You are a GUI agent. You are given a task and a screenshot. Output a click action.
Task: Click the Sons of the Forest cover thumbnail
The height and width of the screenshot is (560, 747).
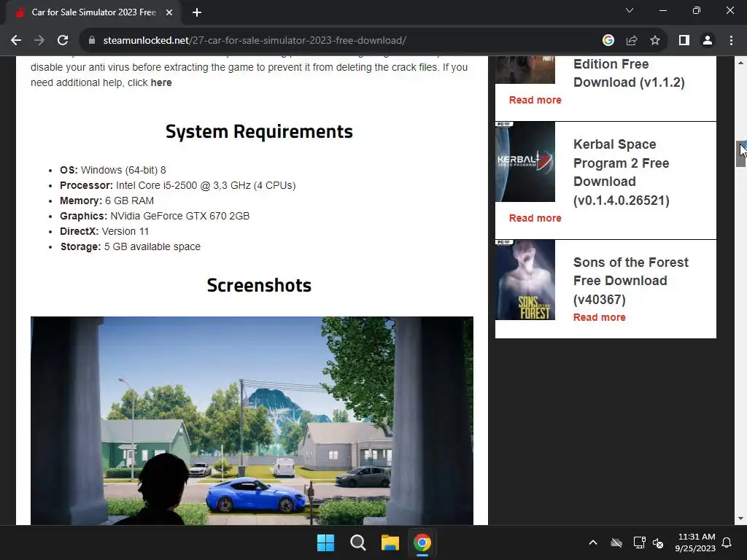tap(525, 280)
